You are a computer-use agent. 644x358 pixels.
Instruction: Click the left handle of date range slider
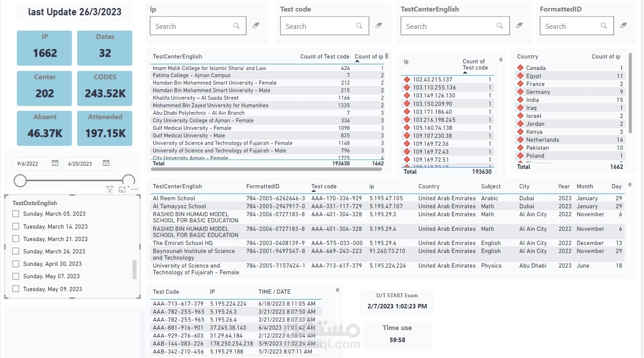coord(20,180)
